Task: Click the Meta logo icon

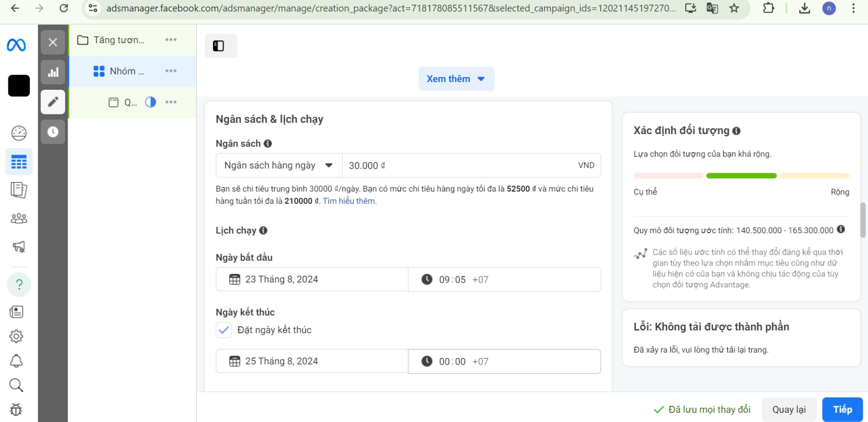Action: [x=16, y=45]
